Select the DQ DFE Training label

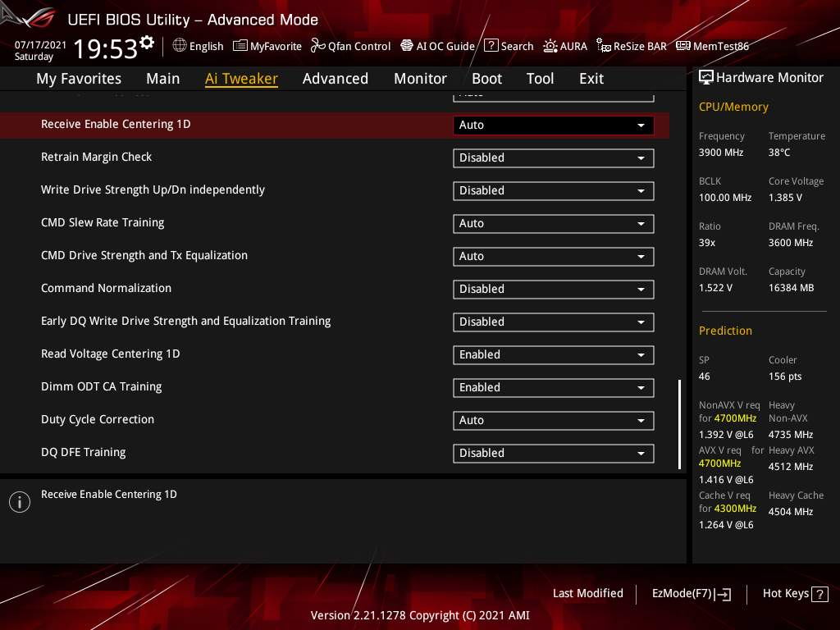(x=84, y=452)
